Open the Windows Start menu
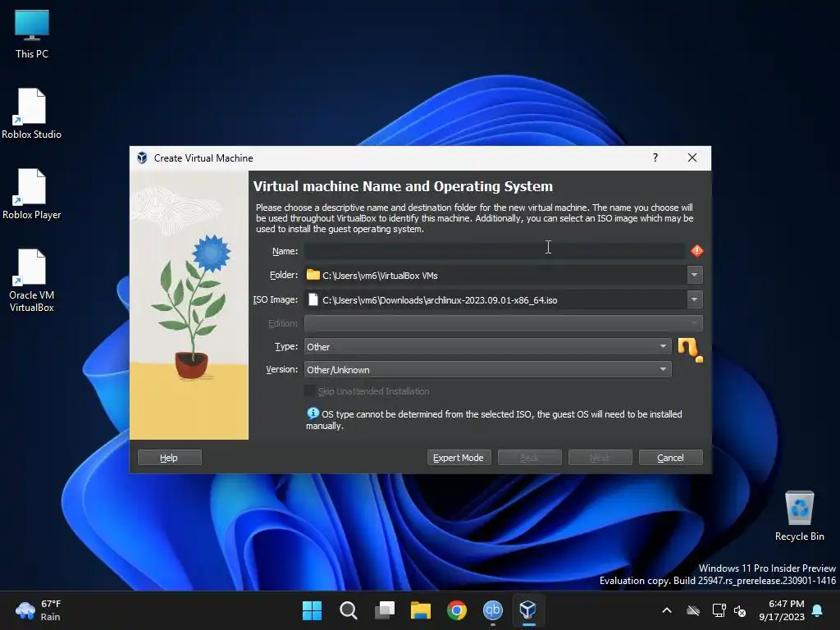 [312, 610]
